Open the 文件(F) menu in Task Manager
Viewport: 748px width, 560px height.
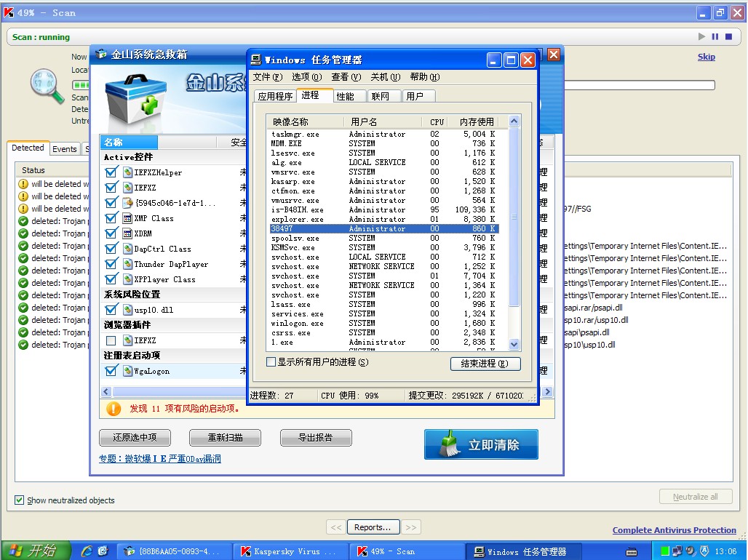click(x=267, y=77)
